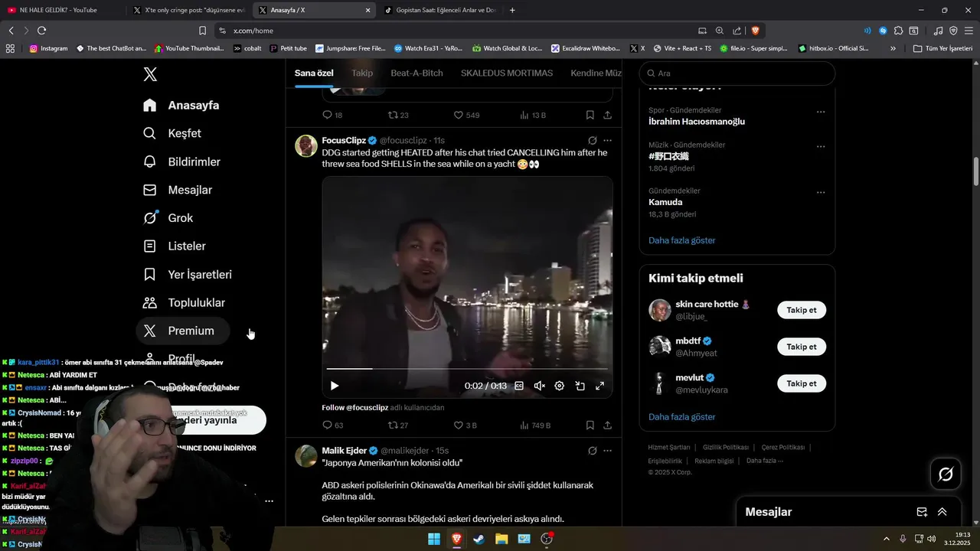Open Brave Shields icon in address bar
Screen dimensions: 980x551
coord(755,31)
